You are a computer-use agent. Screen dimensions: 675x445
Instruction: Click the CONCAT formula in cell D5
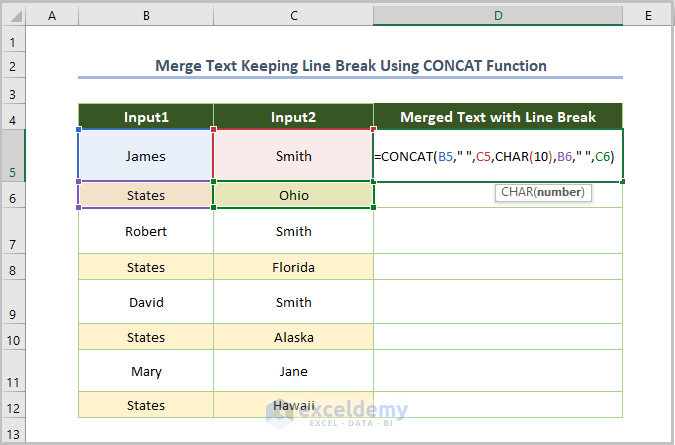pyautogui.click(x=493, y=156)
